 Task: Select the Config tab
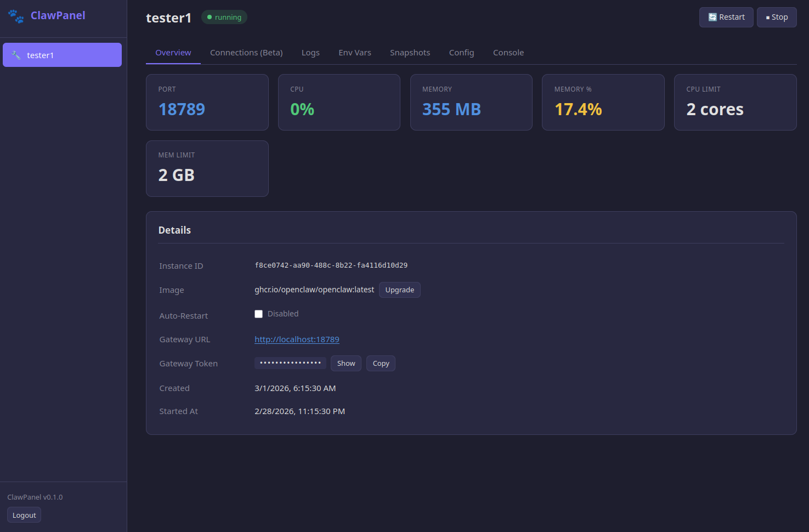coord(461,53)
